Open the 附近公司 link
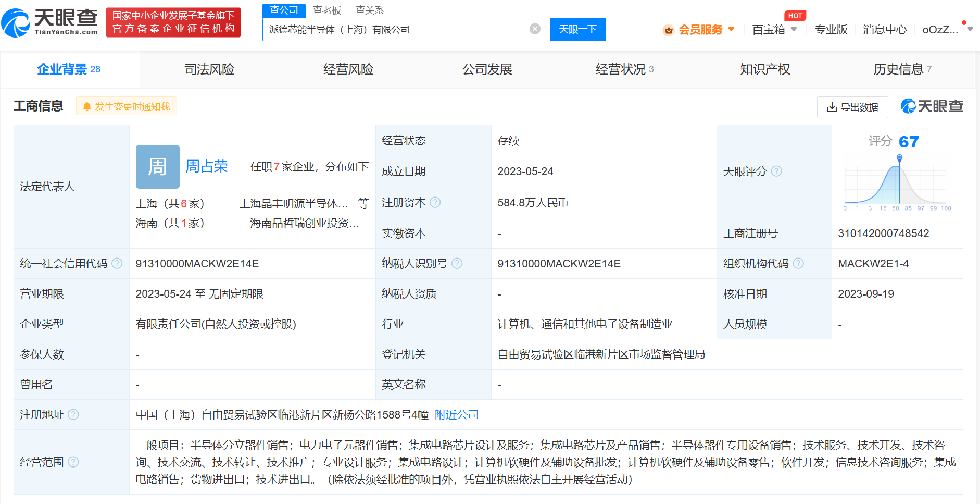The width and height of the screenshot is (980, 504). coord(457,414)
